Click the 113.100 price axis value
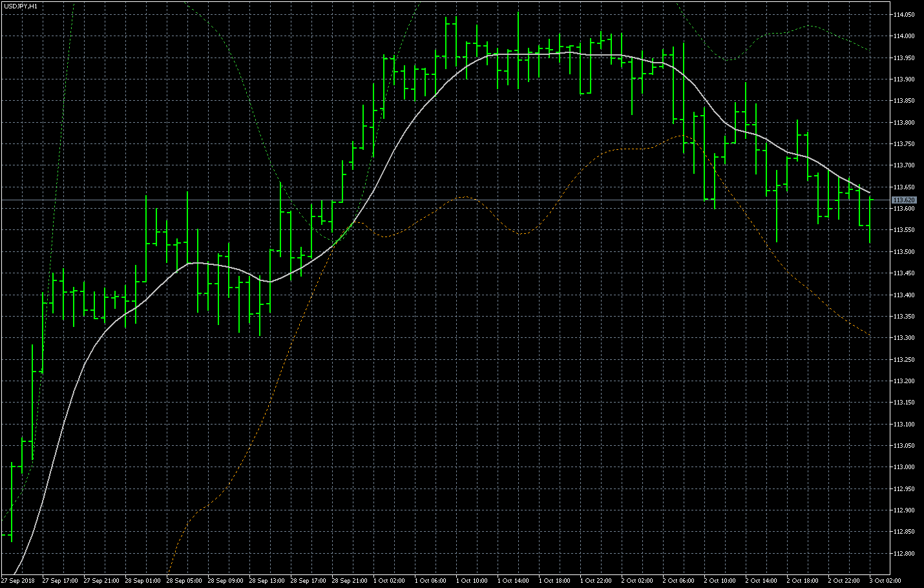 [904, 425]
